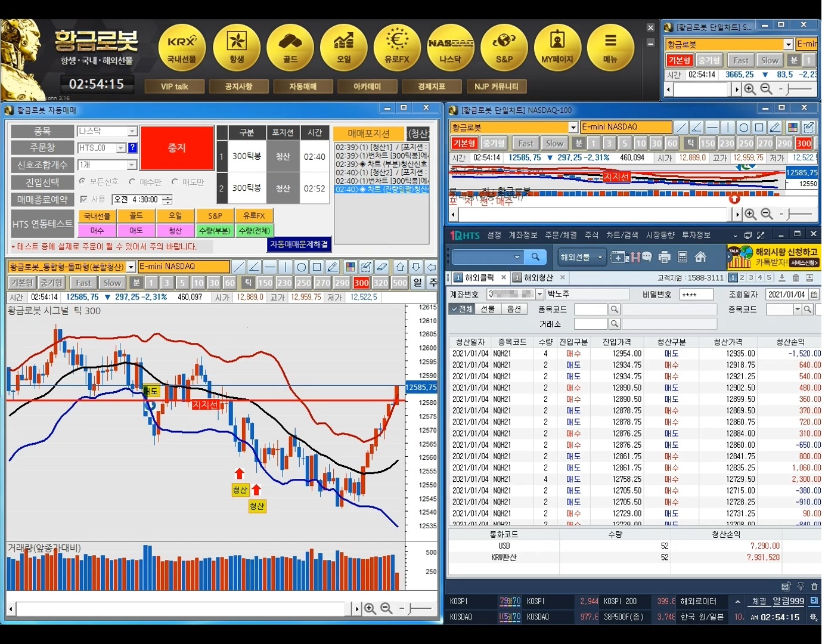Click red 중지 stop button

click(x=177, y=148)
